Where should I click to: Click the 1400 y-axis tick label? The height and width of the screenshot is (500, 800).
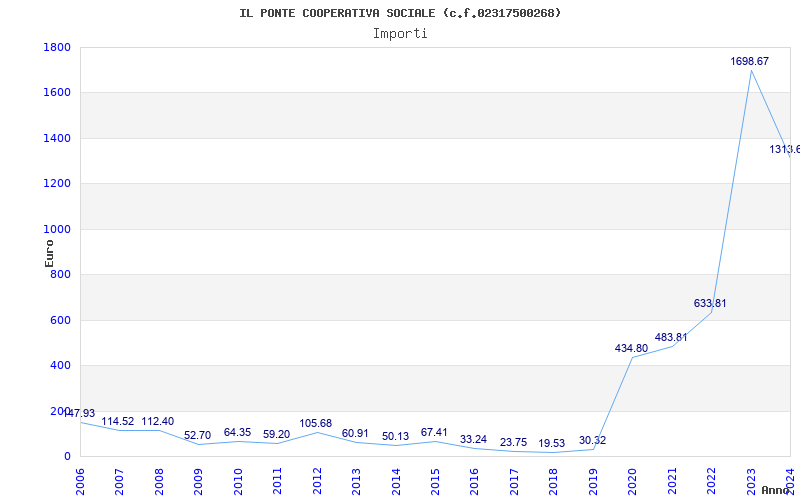[x=57, y=138]
